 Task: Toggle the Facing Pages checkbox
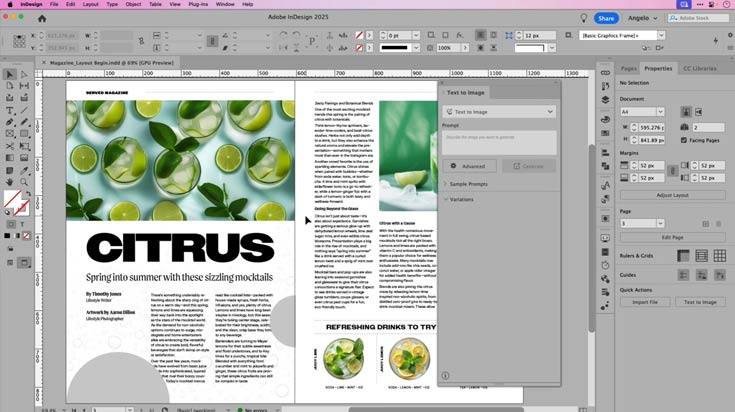click(x=683, y=140)
